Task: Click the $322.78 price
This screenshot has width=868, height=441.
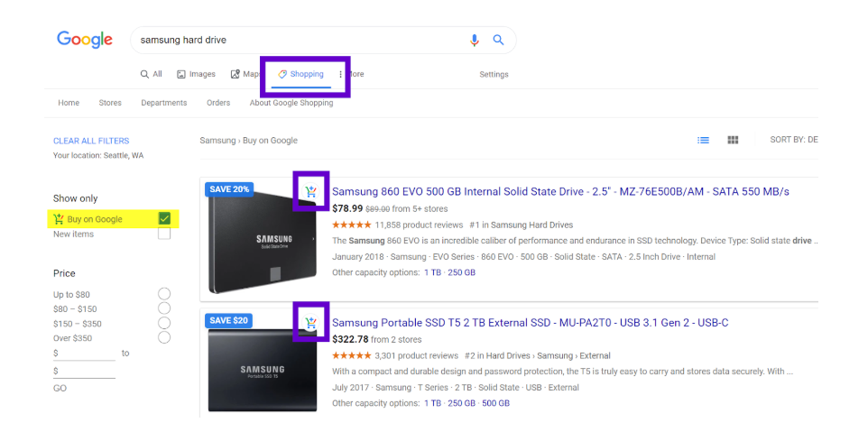Action: click(350, 339)
